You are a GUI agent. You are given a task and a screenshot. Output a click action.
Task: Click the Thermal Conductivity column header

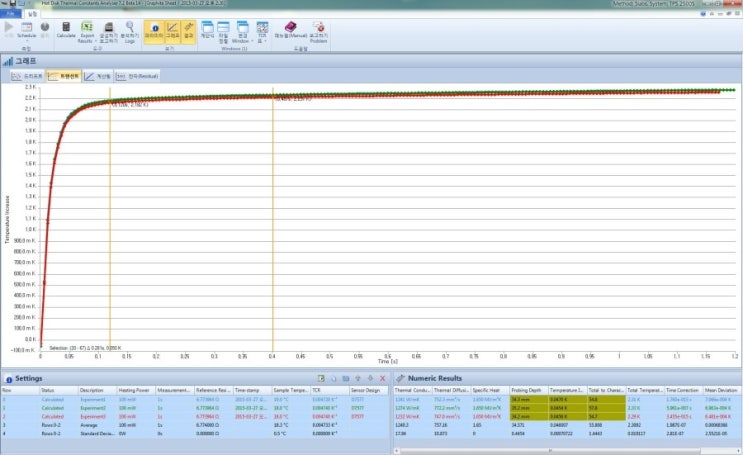[x=412, y=390]
